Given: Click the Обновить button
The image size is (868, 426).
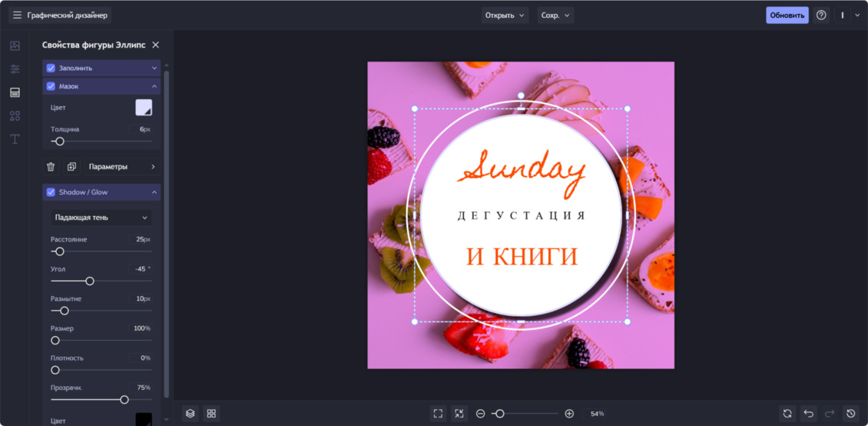Looking at the screenshot, I should [x=787, y=15].
